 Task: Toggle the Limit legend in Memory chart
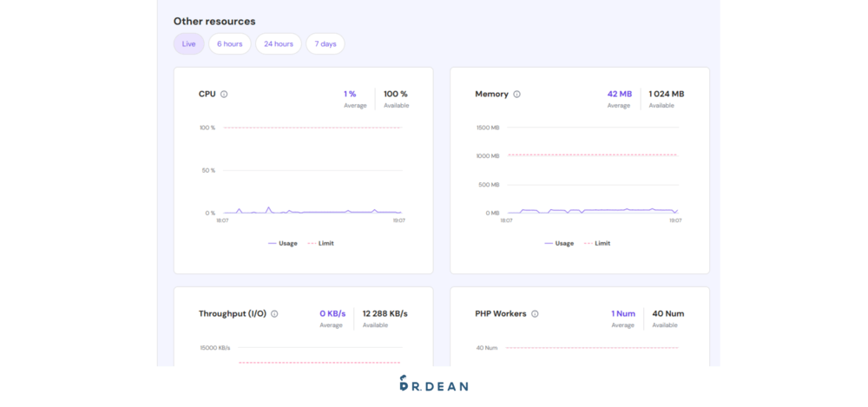[x=597, y=243]
